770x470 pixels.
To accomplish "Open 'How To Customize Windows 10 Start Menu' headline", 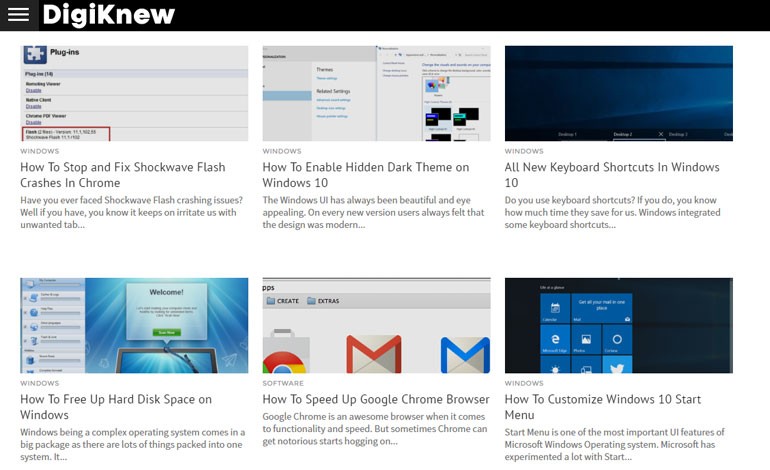I will 603,407.
